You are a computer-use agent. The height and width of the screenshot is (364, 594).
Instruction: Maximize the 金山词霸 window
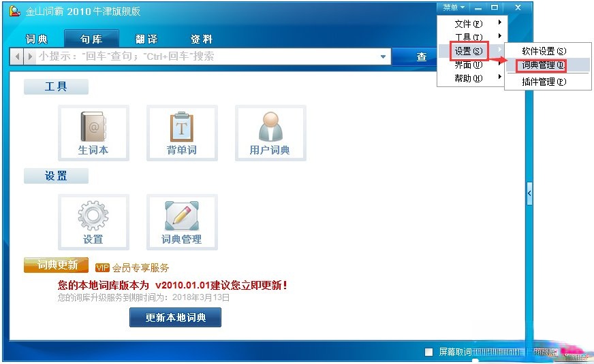pyautogui.click(x=495, y=7)
